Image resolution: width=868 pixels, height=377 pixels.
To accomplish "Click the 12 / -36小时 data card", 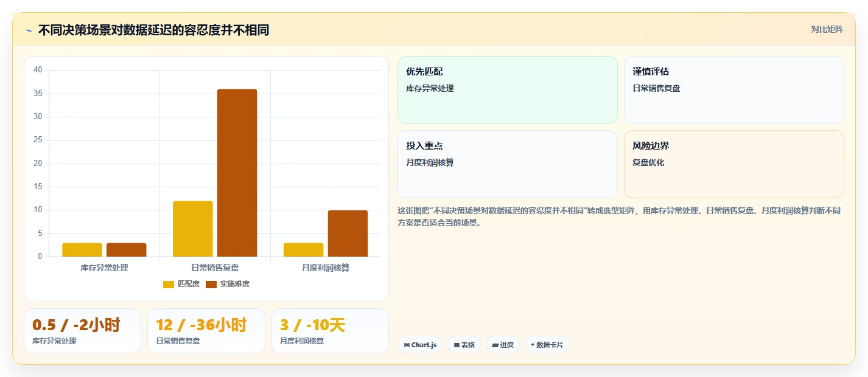I will [206, 331].
